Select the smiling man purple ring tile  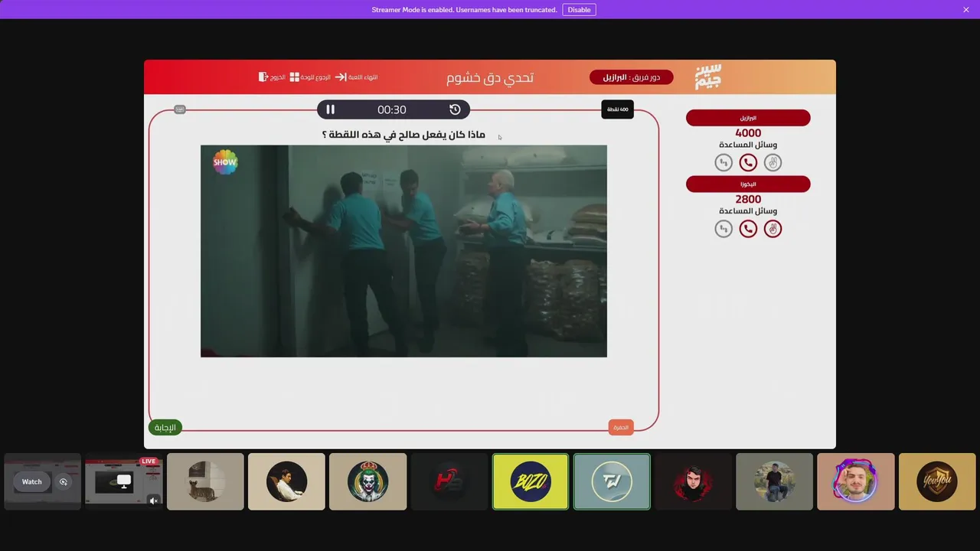pos(856,481)
